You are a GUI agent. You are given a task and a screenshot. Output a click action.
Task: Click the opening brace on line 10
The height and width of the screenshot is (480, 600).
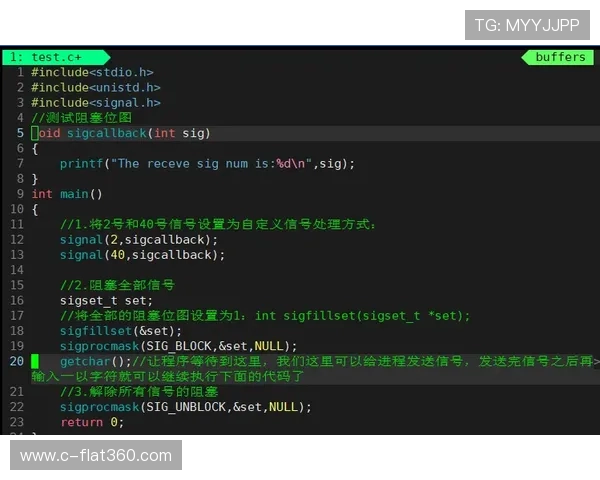pos(35,209)
